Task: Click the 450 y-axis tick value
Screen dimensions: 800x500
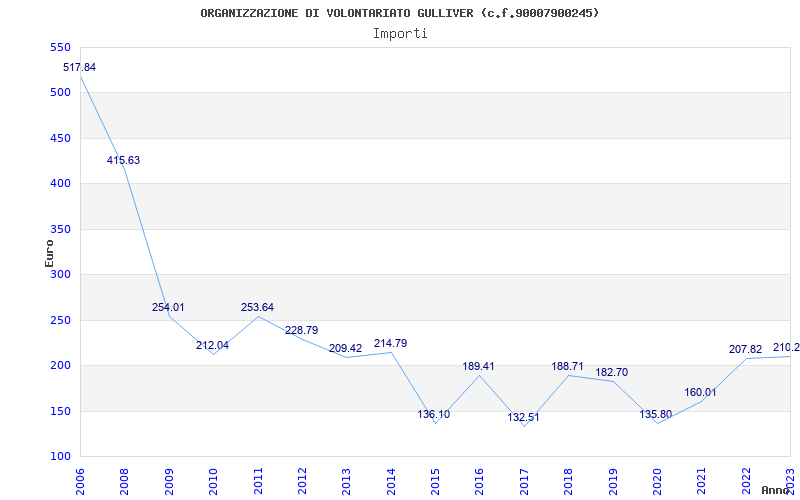Action: pos(60,138)
